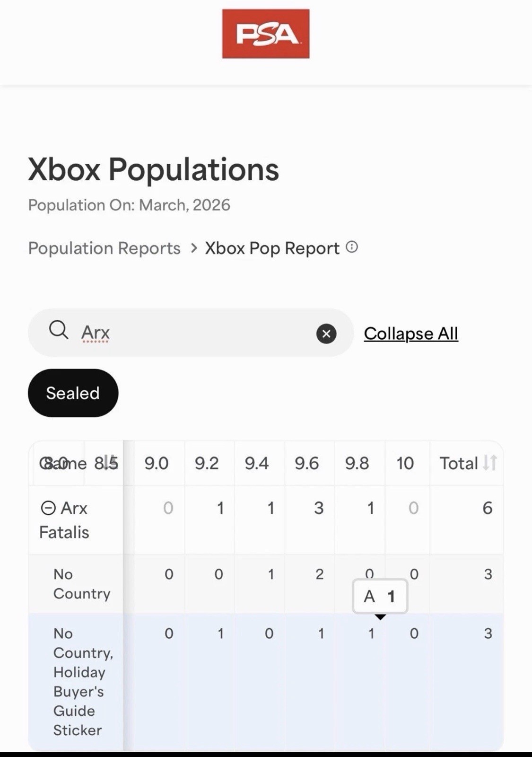Click the PSA logo
This screenshot has width=532, height=757.
[266, 34]
